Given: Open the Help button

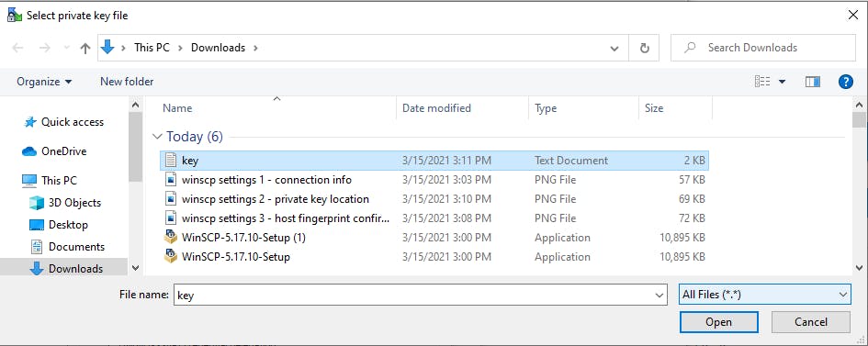Looking at the screenshot, I should (x=846, y=83).
